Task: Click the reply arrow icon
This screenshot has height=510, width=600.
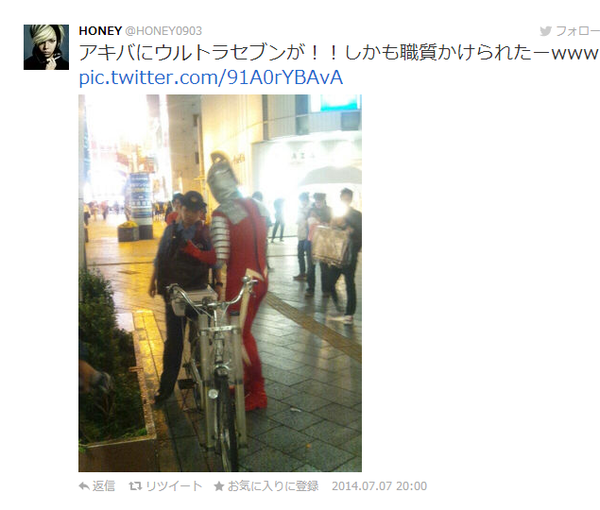Action: pyautogui.click(x=84, y=486)
